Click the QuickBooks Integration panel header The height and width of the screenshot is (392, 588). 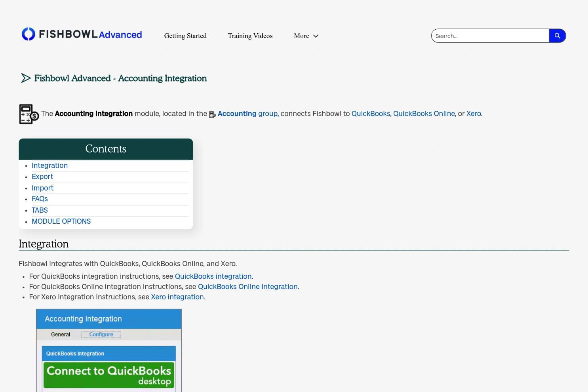pyautogui.click(x=109, y=354)
